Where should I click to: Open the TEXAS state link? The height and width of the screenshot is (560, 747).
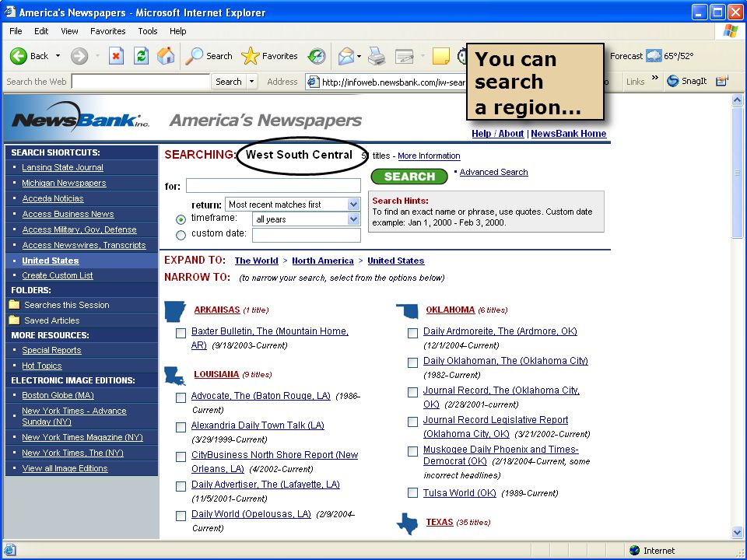click(439, 522)
